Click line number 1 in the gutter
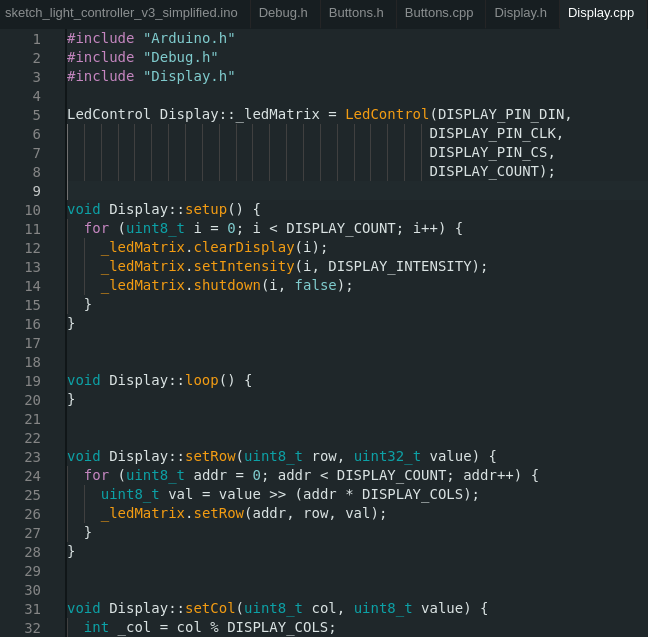The image size is (648, 637). [36, 39]
